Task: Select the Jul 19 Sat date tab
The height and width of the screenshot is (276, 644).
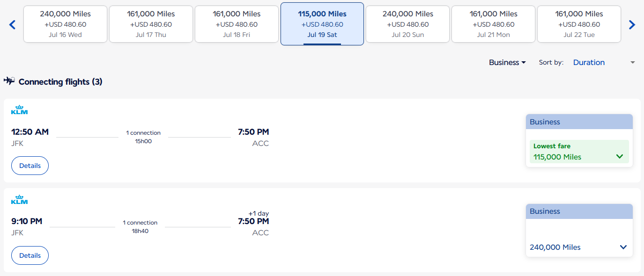Action: pos(322,24)
